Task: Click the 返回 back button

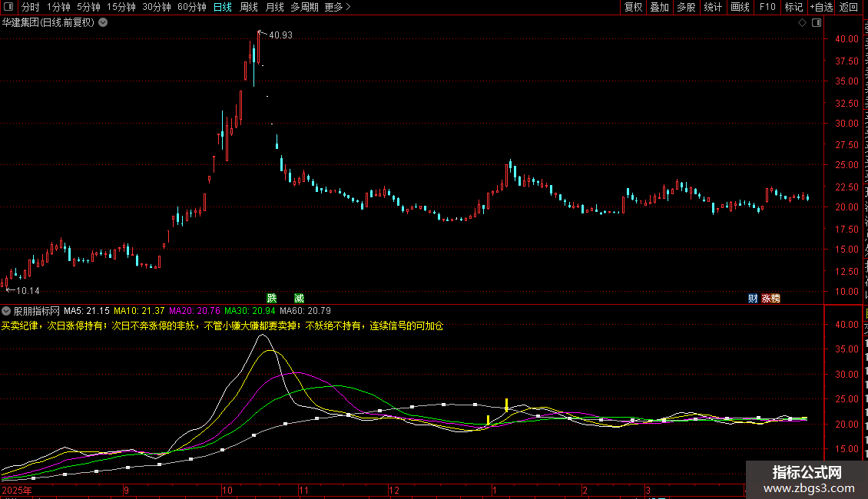Action: tap(849, 7)
